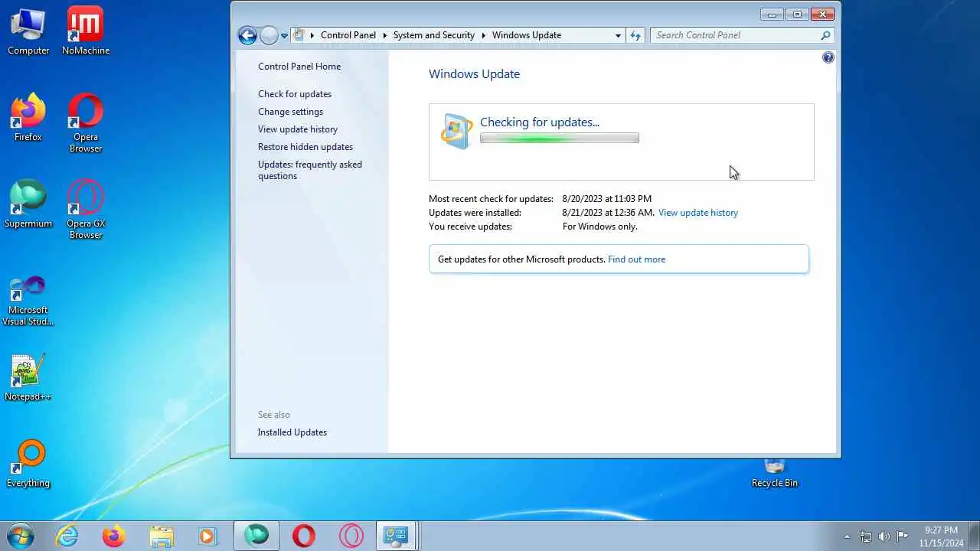Select Everything search desktop shortcut
The image size is (980, 551).
click(28, 464)
